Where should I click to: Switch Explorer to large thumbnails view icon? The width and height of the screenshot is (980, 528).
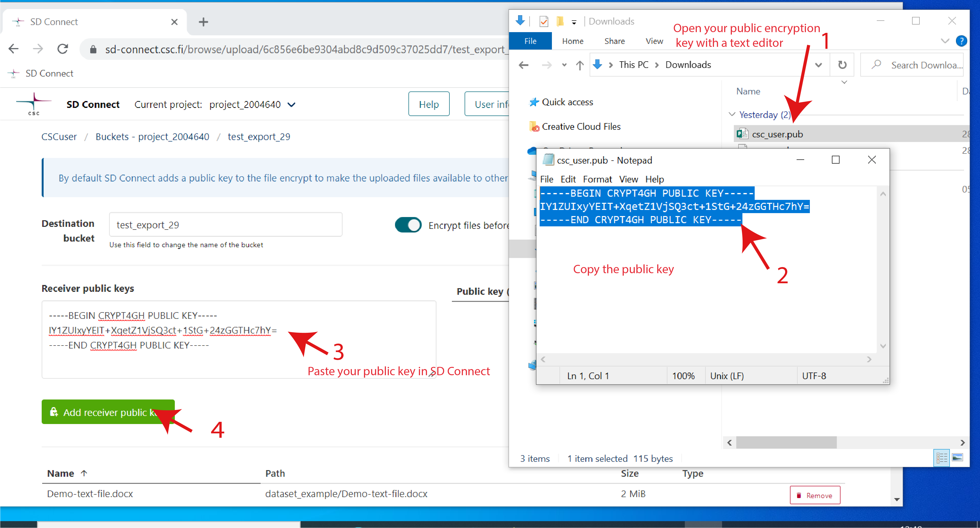(x=957, y=458)
